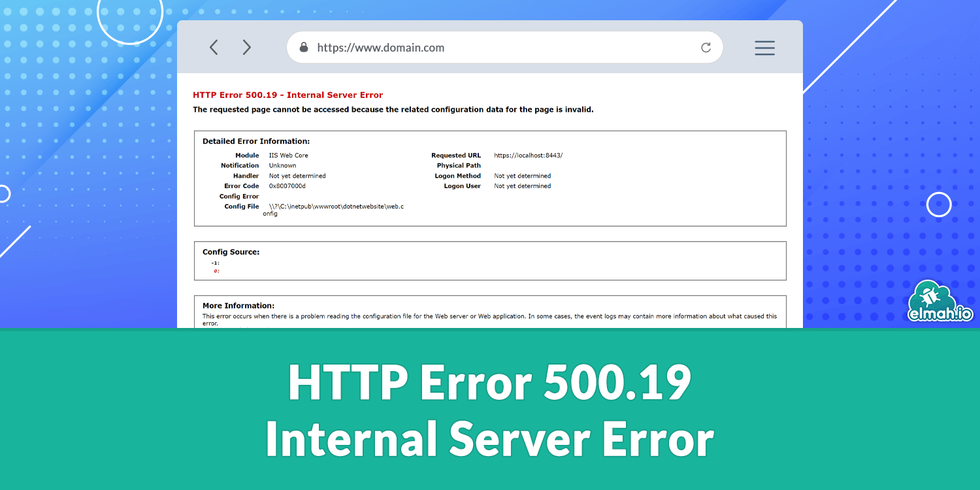This screenshot has height=490, width=980.
Task: Click inside the address bar
Action: (457, 47)
